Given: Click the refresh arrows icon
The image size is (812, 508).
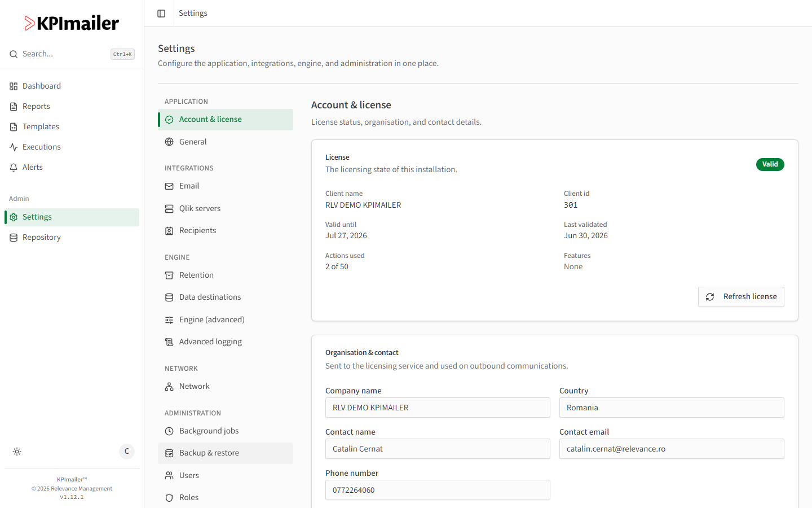Looking at the screenshot, I should 710,297.
